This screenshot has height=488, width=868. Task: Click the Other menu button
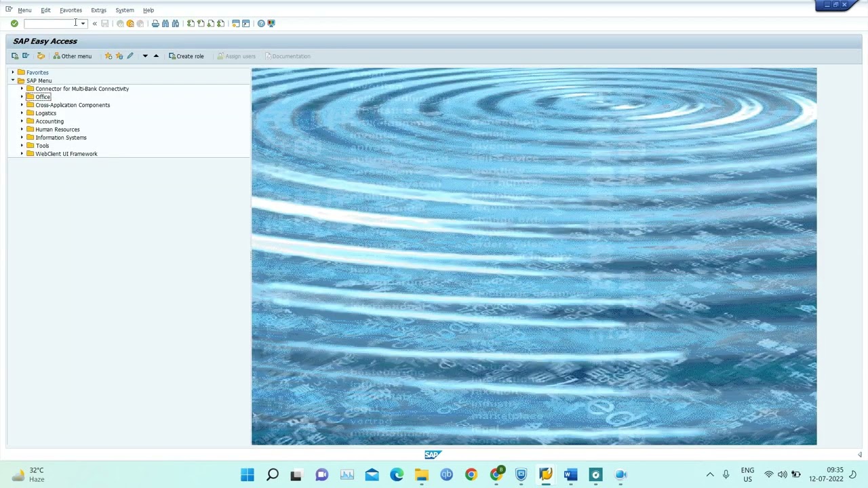[x=72, y=56]
